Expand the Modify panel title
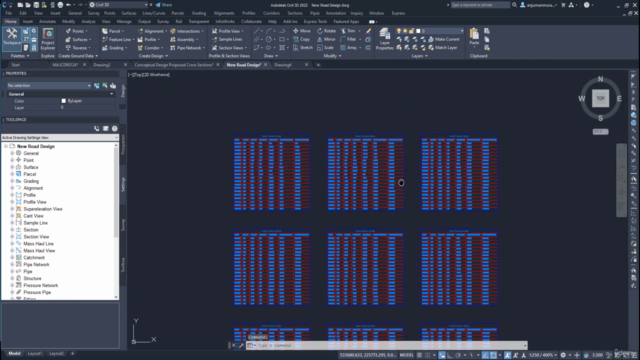This screenshot has height=360, width=640. point(332,56)
